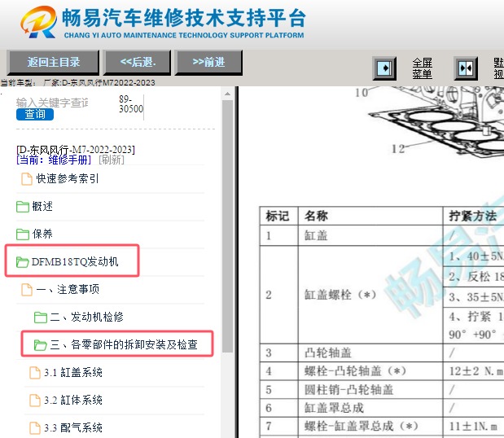
Task: Open 一、注意事项 document
Action: [68, 289]
